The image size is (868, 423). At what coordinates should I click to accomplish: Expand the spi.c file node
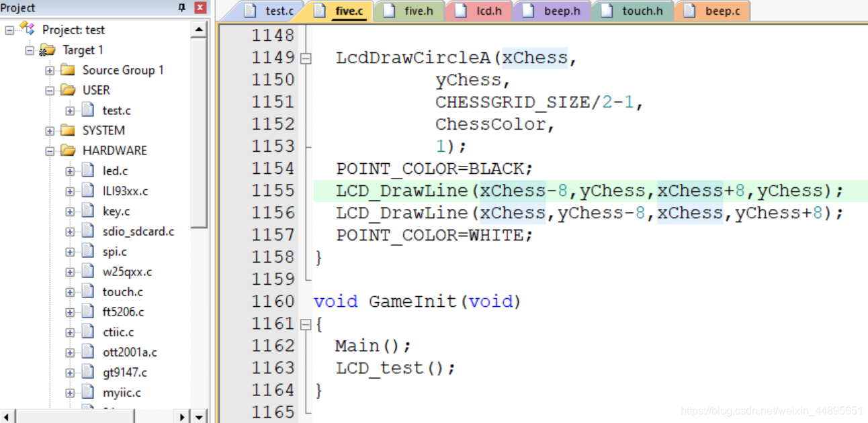coord(70,251)
